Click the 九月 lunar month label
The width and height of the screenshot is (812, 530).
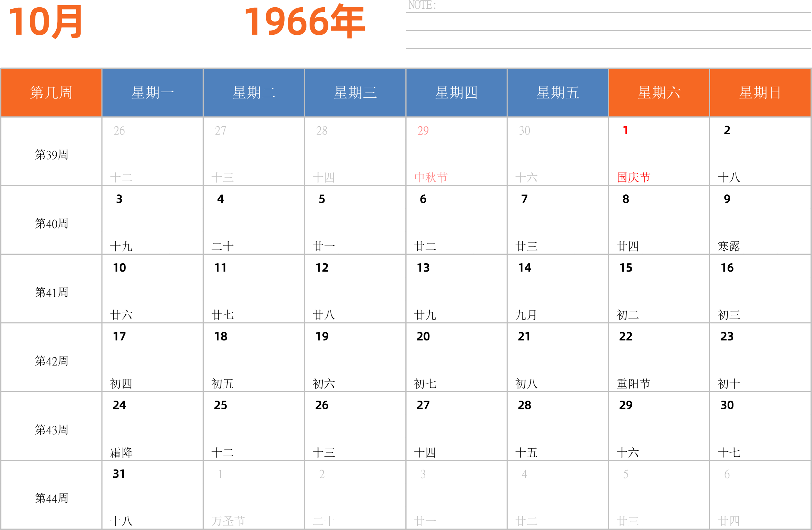tap(526, 315)
